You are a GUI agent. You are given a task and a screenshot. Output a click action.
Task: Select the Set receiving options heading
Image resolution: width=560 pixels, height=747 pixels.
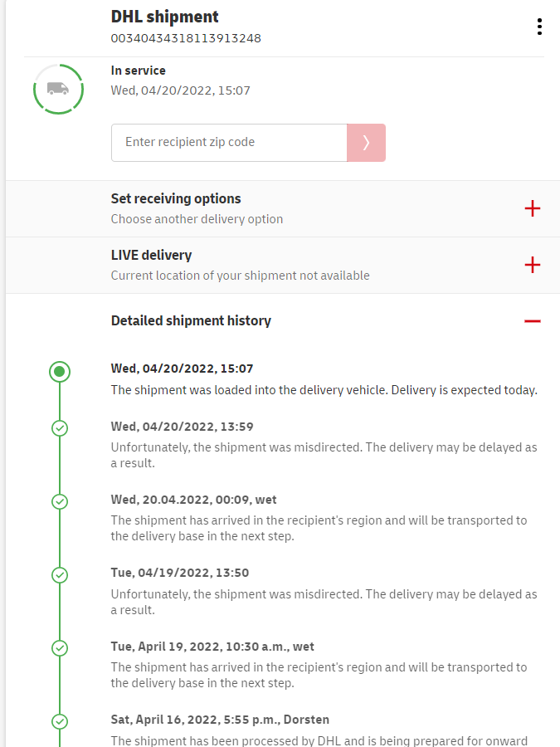tap(176, 198)
